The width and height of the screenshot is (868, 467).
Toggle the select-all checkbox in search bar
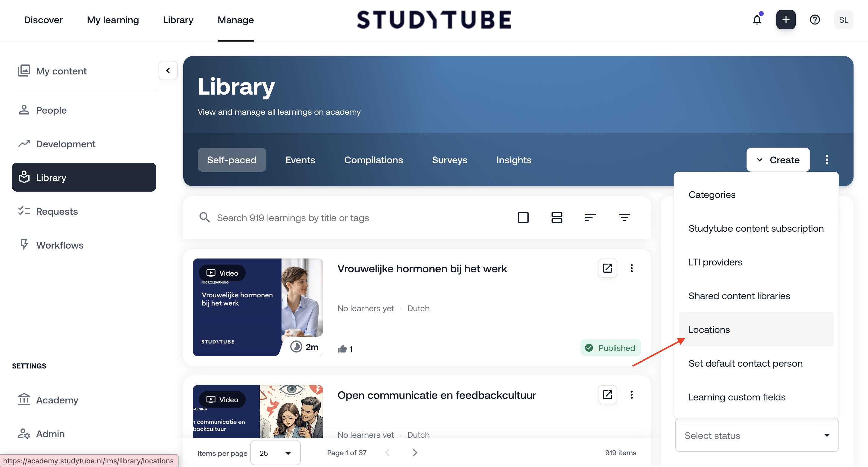coord(523,218)
